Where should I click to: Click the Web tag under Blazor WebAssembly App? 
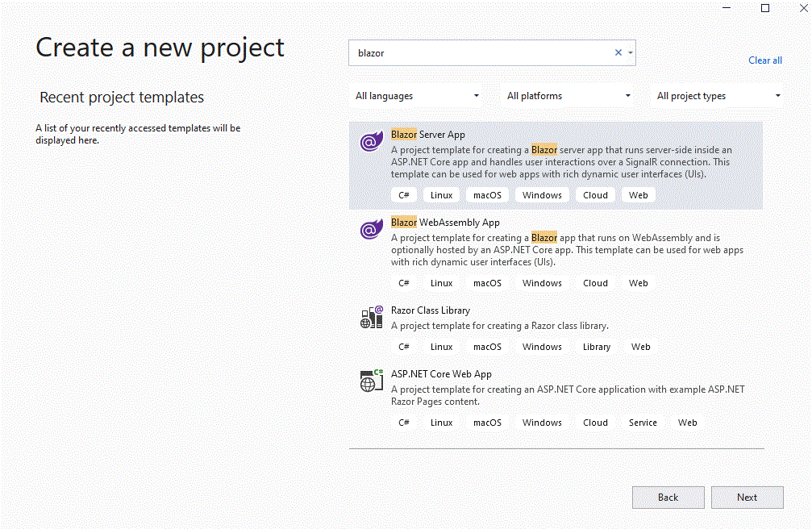point(639,283)
